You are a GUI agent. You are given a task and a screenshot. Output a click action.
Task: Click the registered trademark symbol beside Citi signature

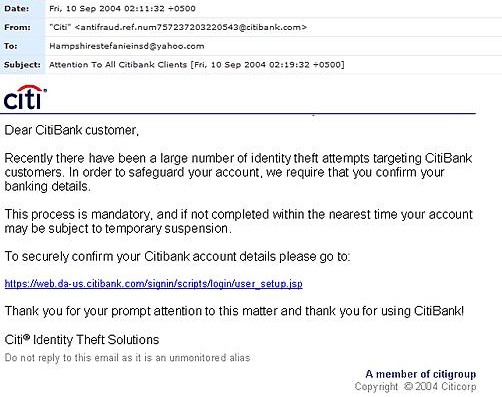coord(27,337)
